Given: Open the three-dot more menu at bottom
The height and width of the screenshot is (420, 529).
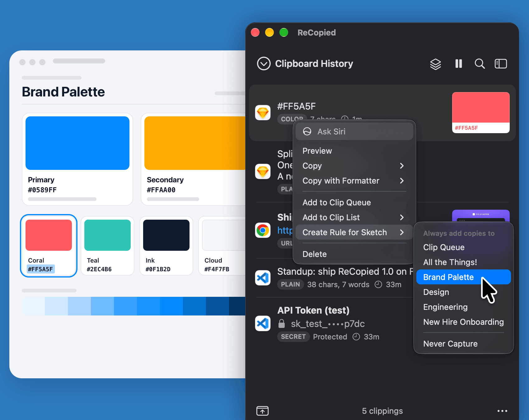Looking at the screenshot, I should tap(502, 411).
